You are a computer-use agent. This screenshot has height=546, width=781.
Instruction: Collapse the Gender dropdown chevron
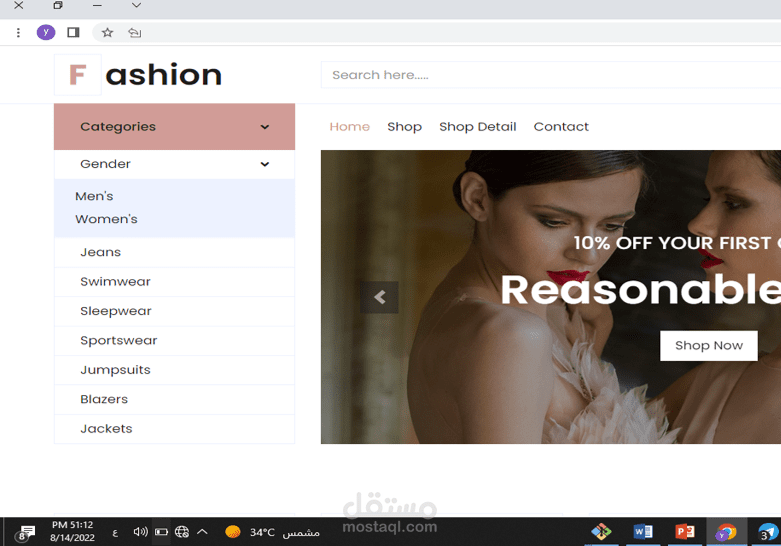(264, 164)
